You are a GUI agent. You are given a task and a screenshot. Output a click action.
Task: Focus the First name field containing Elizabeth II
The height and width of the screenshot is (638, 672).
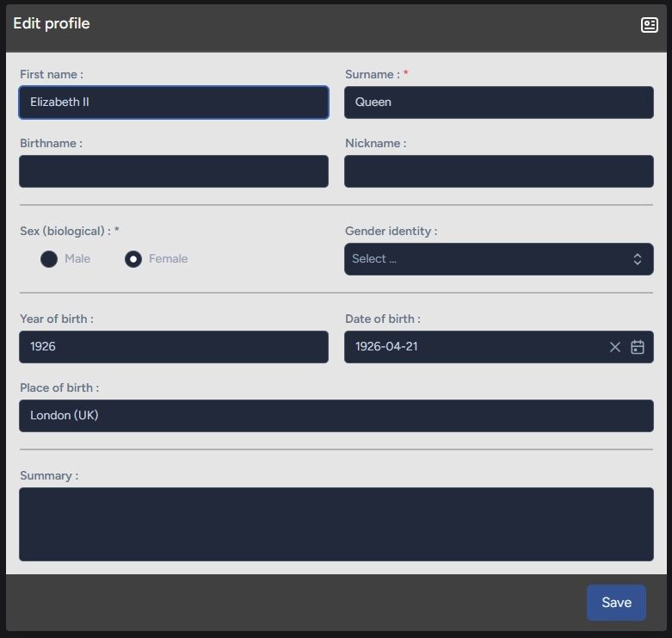[x=173, y=102]
